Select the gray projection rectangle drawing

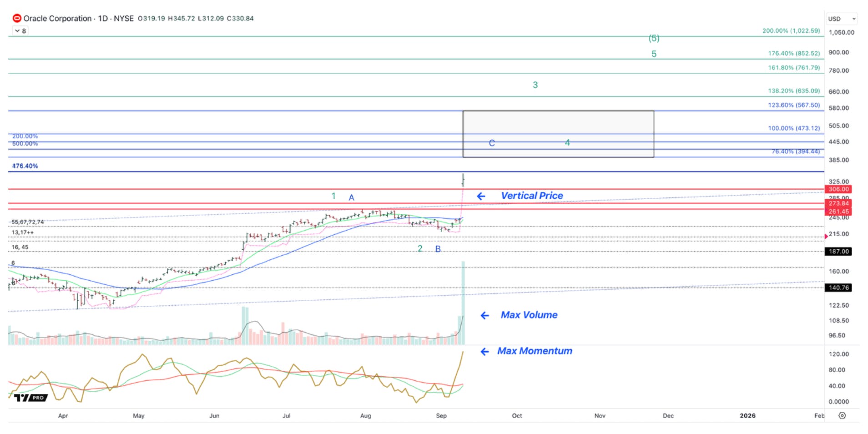click(x=558, y=134)
